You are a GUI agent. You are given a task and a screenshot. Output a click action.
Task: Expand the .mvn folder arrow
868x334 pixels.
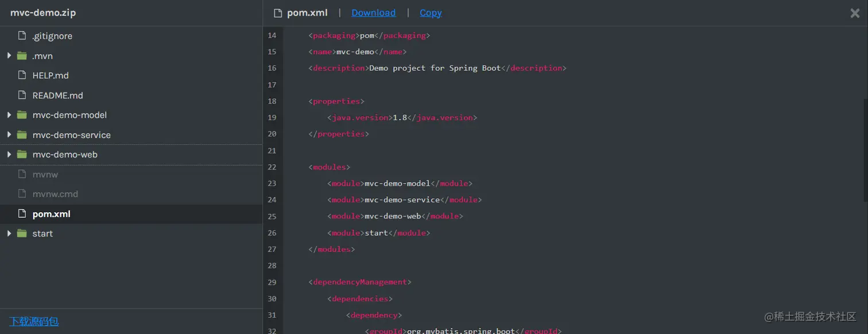point(9,56)
